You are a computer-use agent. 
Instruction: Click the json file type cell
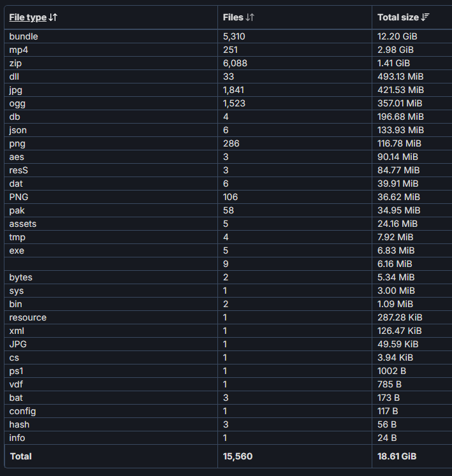click(x=18, y=130)
